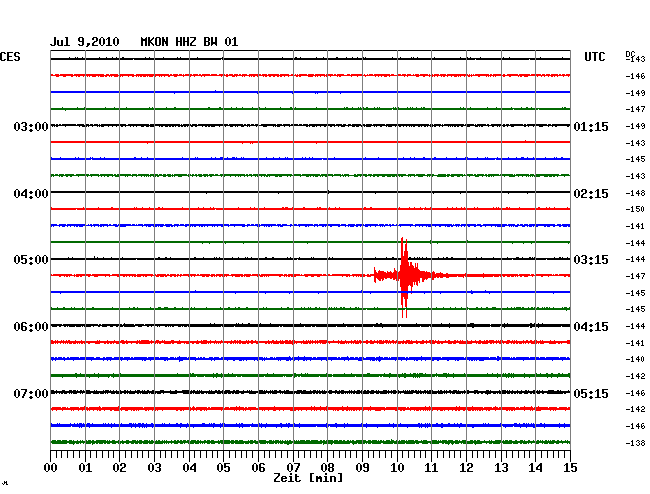Click the '04' minute tick label
The height and width of the screenshot is (494, 650).
[x=189, y=467]
